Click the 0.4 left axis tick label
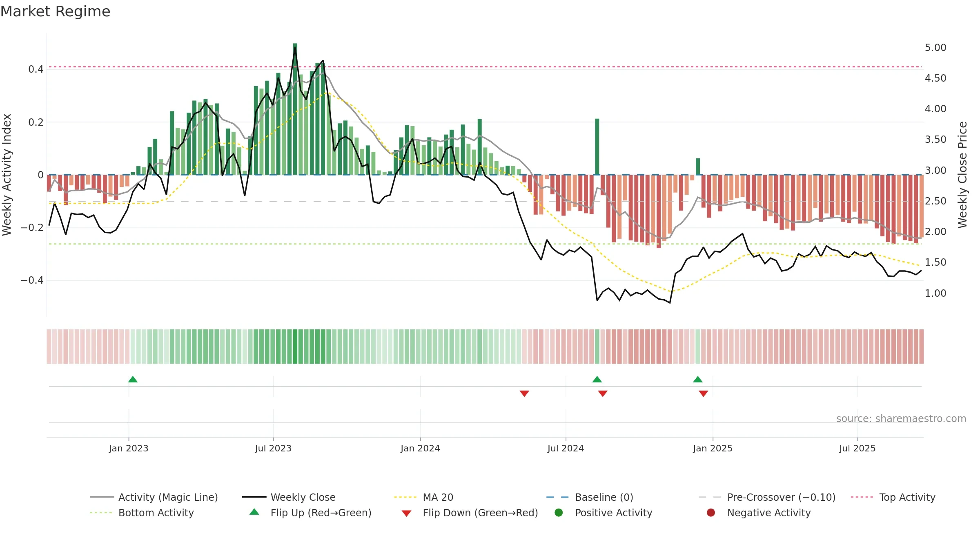980x551 pixels. coord(36,69)
